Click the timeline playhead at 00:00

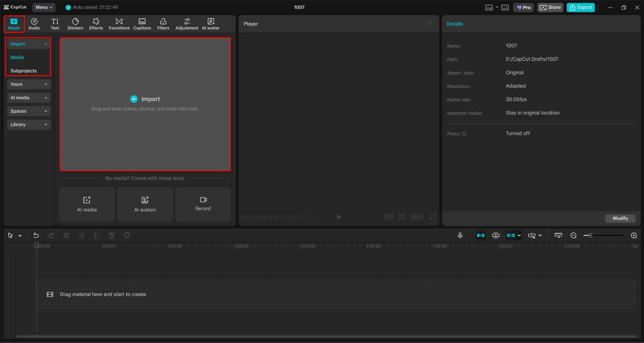pos(37,245)
